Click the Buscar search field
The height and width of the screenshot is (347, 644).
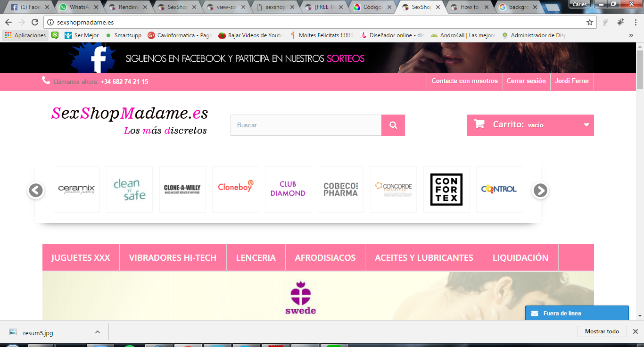coord(306,125)
